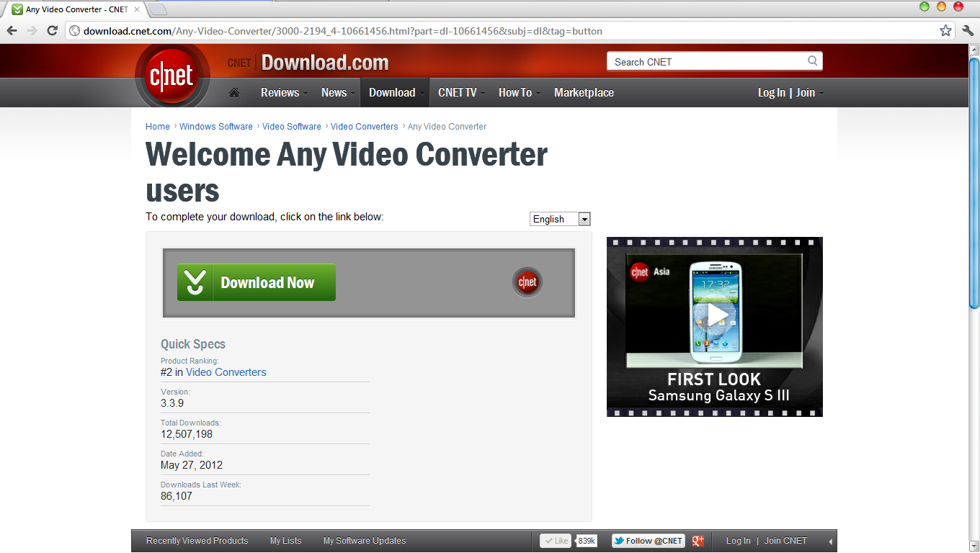
Task: Click Join CNET in bottom bar
Action: tap(785, 541)
